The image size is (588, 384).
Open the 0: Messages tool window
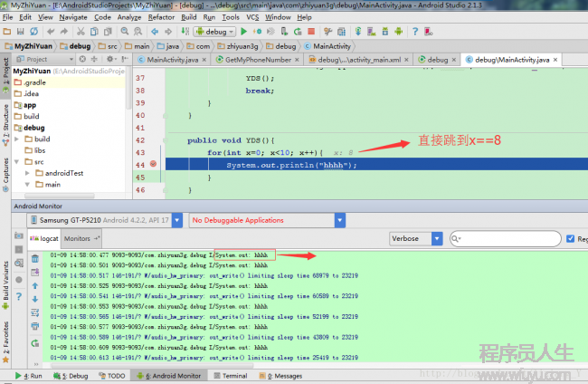[x=280, y=376]
